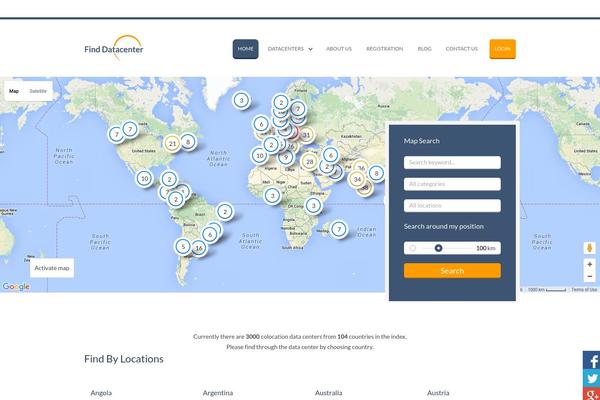The height and width of the screenshot is (400, 600).
Task: Open the Austria location link
Action: pyautogui.click(x=438, y=393)
